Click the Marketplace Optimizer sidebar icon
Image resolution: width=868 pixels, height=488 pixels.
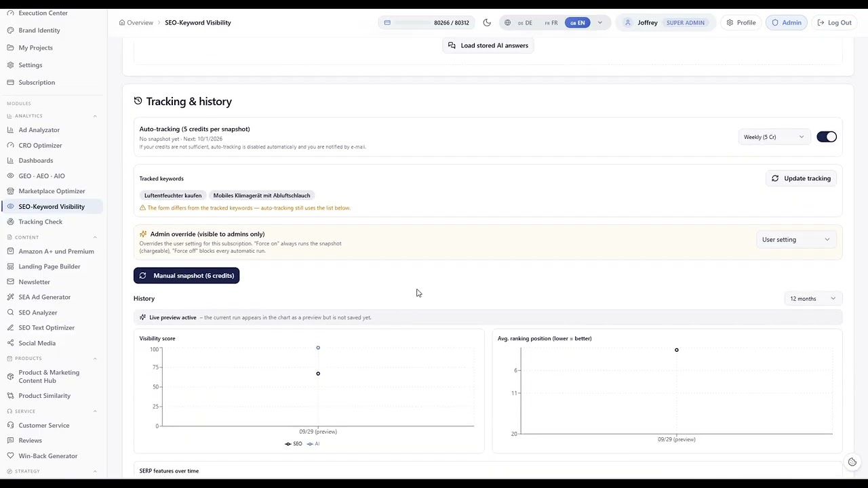(11, 191)
